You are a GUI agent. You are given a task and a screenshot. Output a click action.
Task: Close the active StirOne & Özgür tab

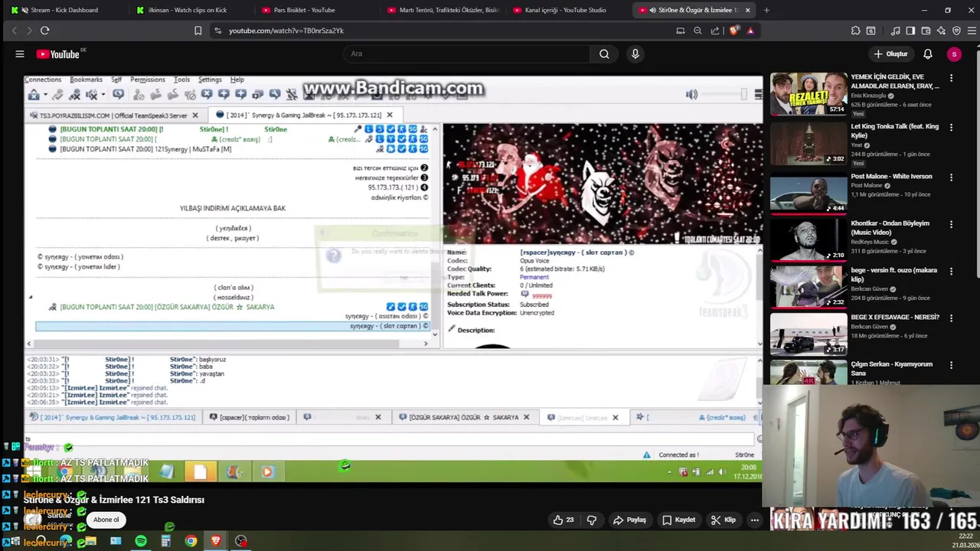click(x=747, y=10)
